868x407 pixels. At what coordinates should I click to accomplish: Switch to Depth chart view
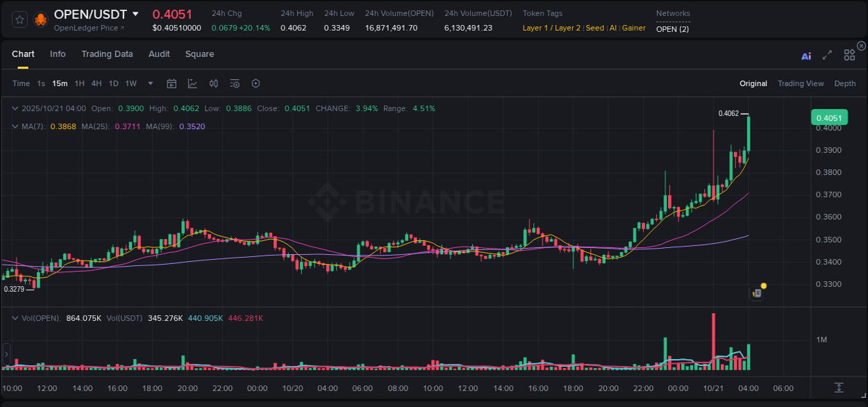(844, 83)
